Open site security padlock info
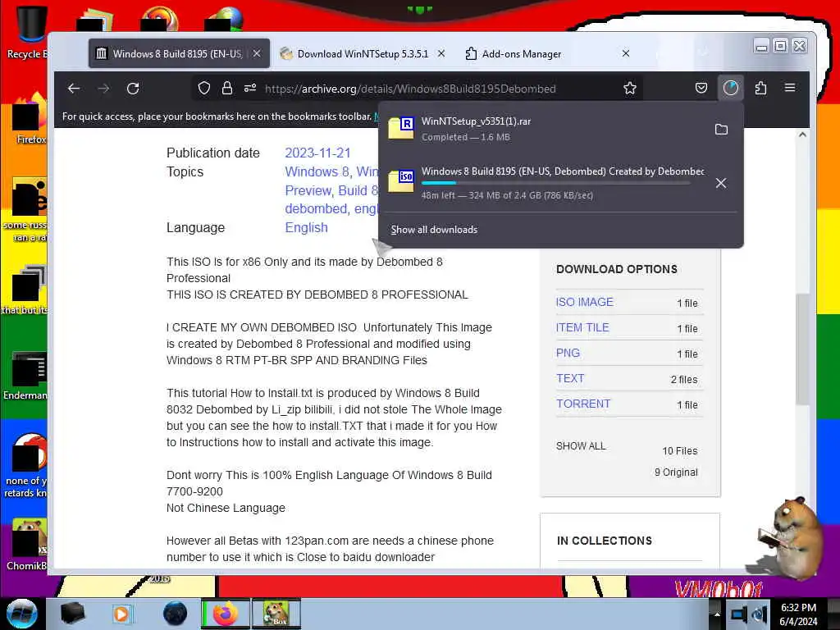 pos(227,89)
